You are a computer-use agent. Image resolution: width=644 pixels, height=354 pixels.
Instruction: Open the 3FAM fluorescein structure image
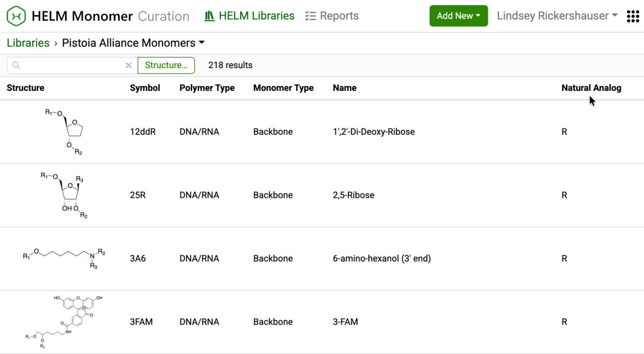click(x=65, y=322)
